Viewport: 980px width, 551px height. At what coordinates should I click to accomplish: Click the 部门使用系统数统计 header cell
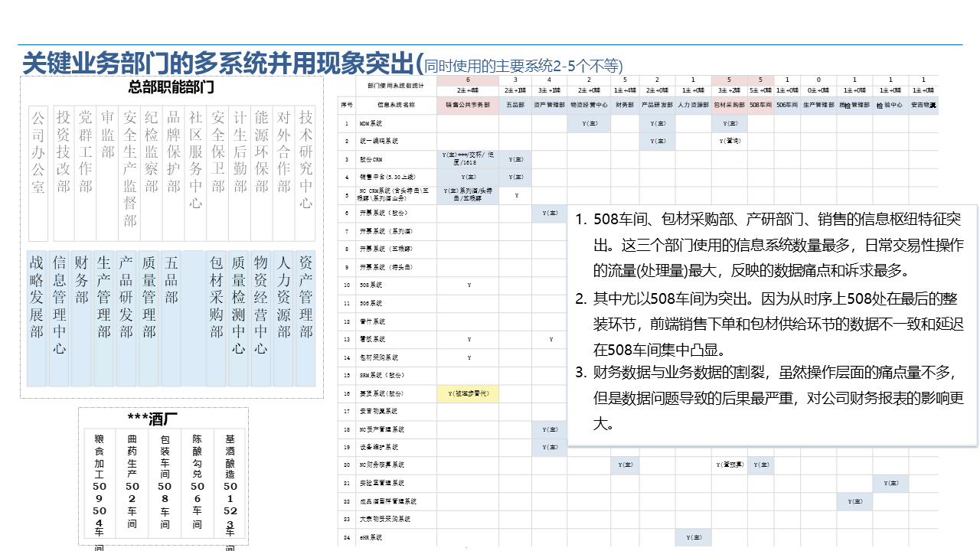[x=396, y=85]
